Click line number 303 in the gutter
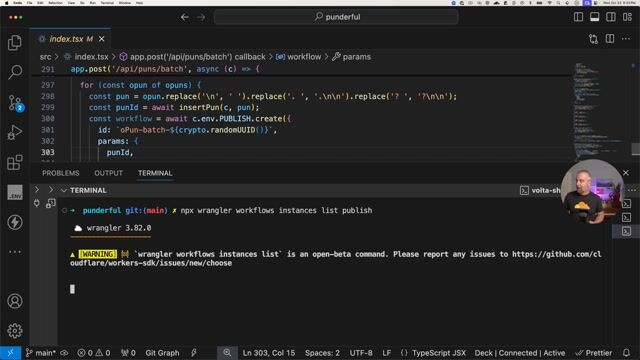640x360 pixels. tap(48, 152)
